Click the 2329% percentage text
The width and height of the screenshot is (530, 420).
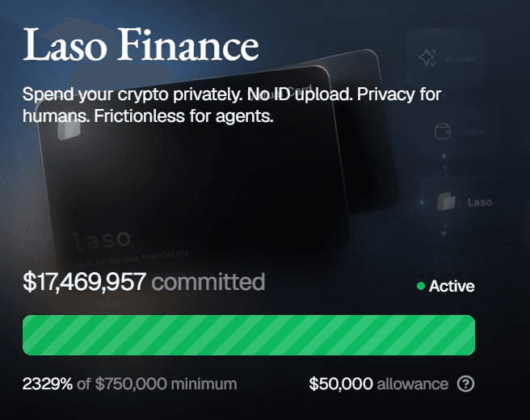(48, 384)
